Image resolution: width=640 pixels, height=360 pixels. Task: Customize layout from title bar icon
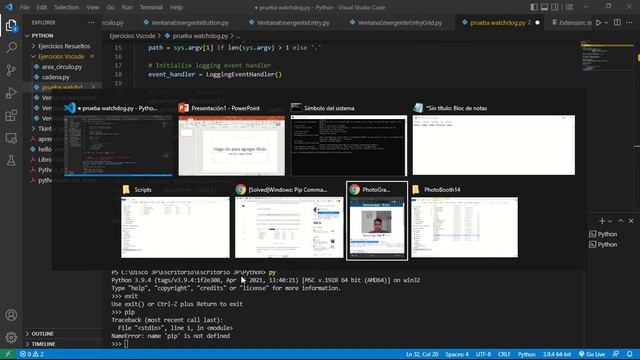(x=569, y=7)
